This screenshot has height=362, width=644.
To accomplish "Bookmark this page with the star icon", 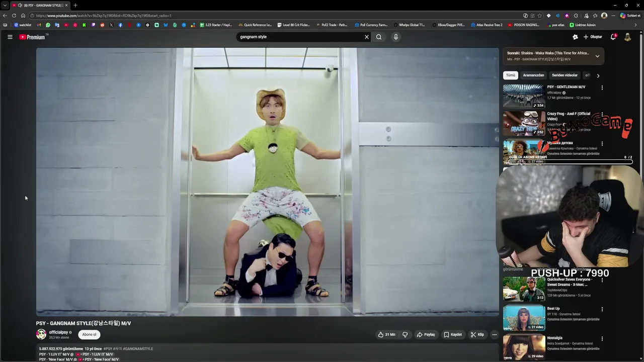I will coord(540,16).
